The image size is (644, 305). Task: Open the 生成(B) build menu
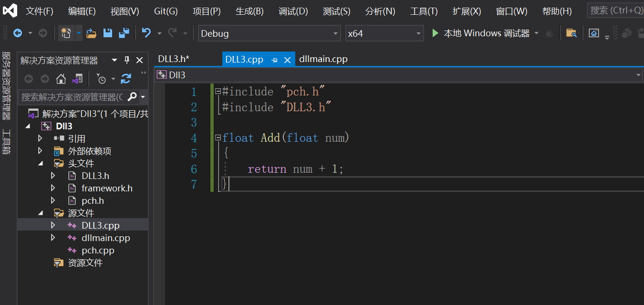[x=249, y=11]
